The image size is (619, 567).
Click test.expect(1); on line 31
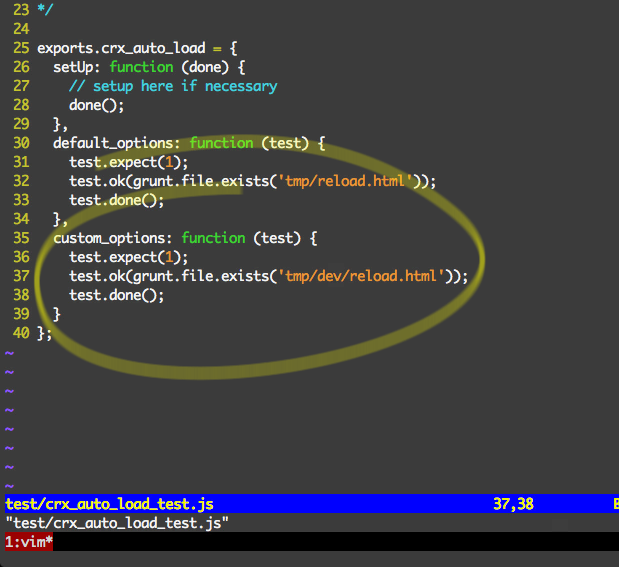[x=129, y=162]
